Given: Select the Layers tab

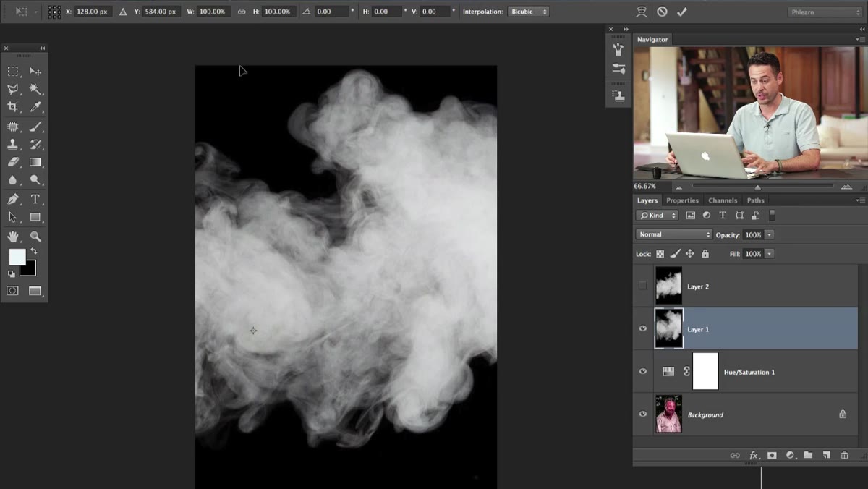Looking at the screenshot, I should point(647,200).
